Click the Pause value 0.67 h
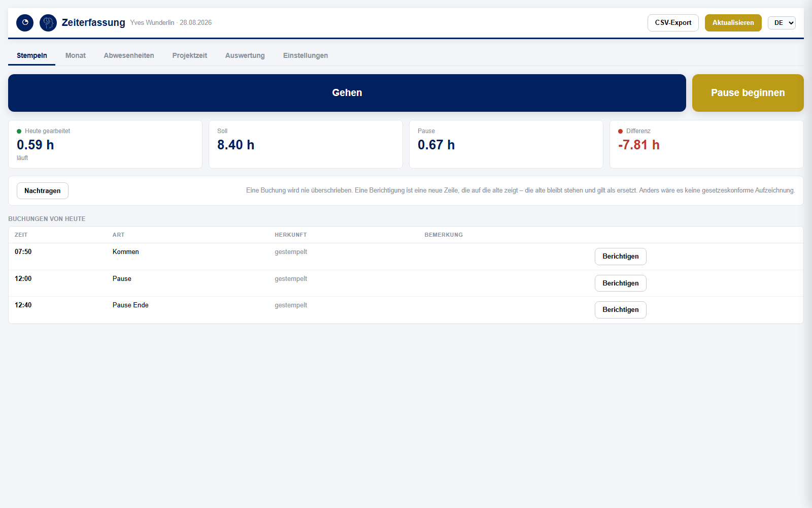812x508 pixels. click(x=436, y=145)
